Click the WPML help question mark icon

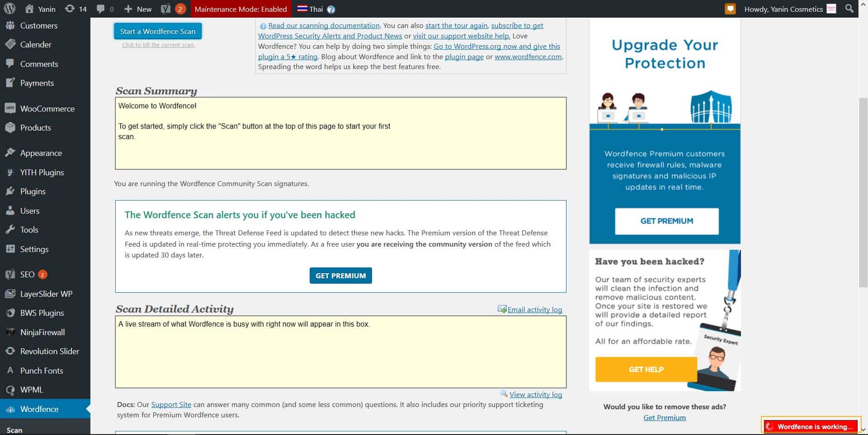(331, 9)
